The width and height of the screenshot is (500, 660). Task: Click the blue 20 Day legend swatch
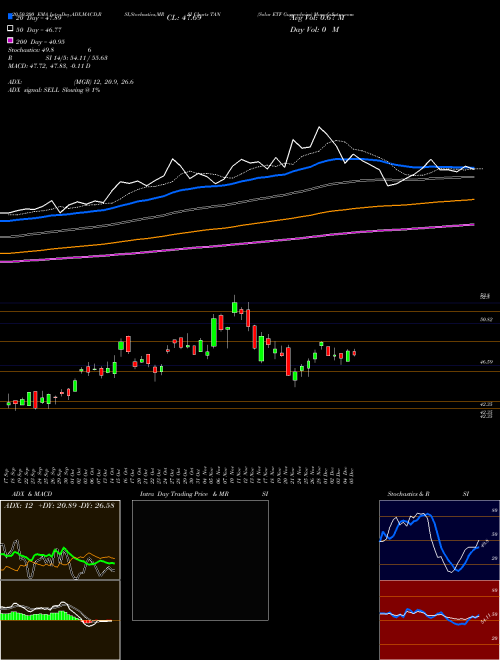point(10,17)
